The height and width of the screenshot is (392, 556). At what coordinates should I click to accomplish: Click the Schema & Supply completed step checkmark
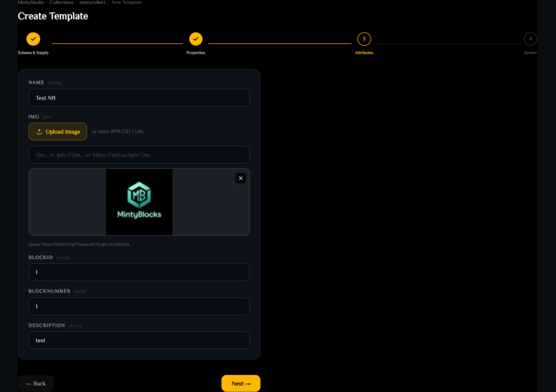pos(33,39)
